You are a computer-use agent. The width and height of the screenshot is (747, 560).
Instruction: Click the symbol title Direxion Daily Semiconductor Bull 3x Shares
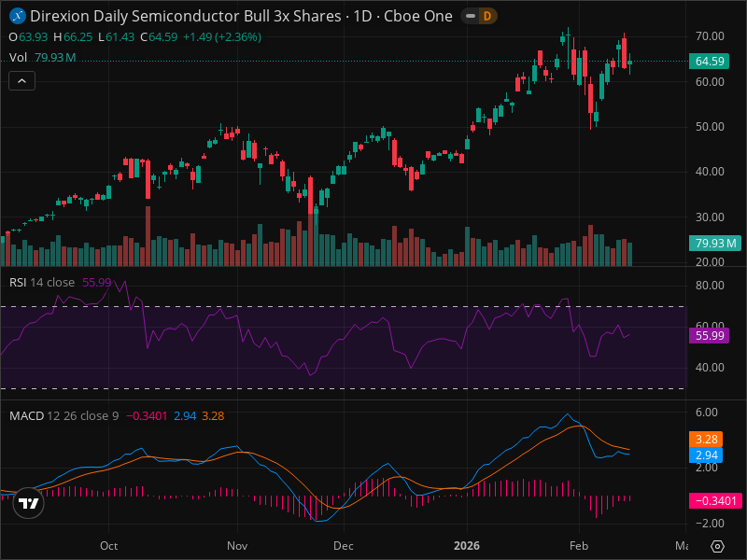(185, 16)
